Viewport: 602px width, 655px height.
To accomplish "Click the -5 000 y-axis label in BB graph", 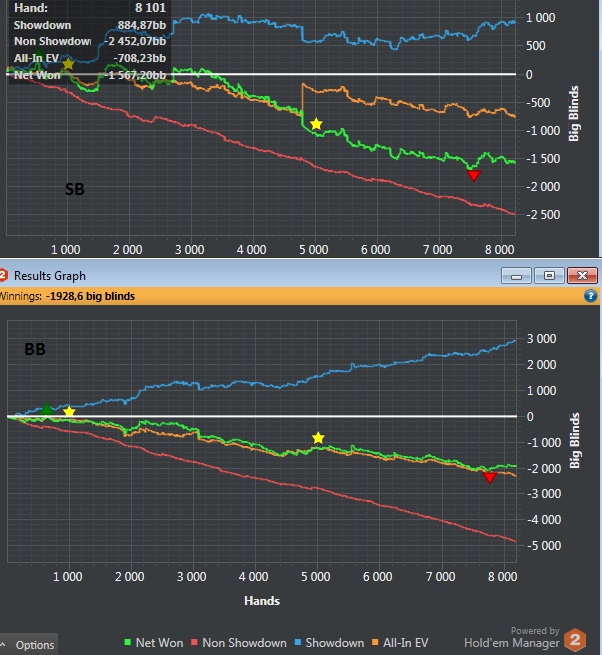I will coord(543,546).
